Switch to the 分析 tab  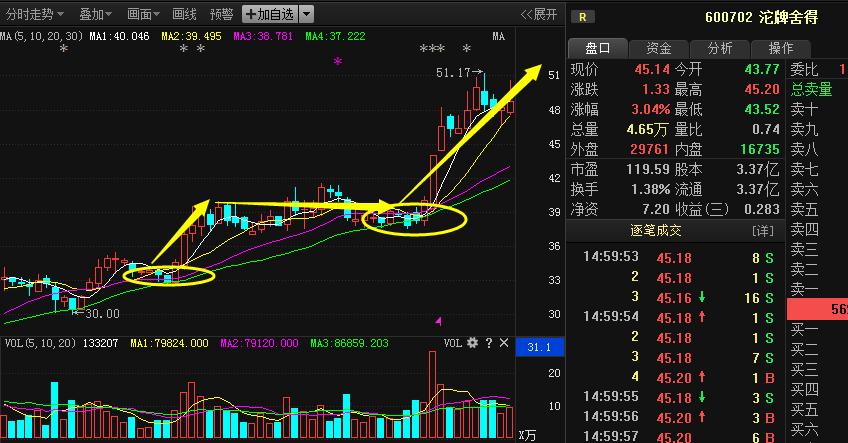click(x=720, y=49)
